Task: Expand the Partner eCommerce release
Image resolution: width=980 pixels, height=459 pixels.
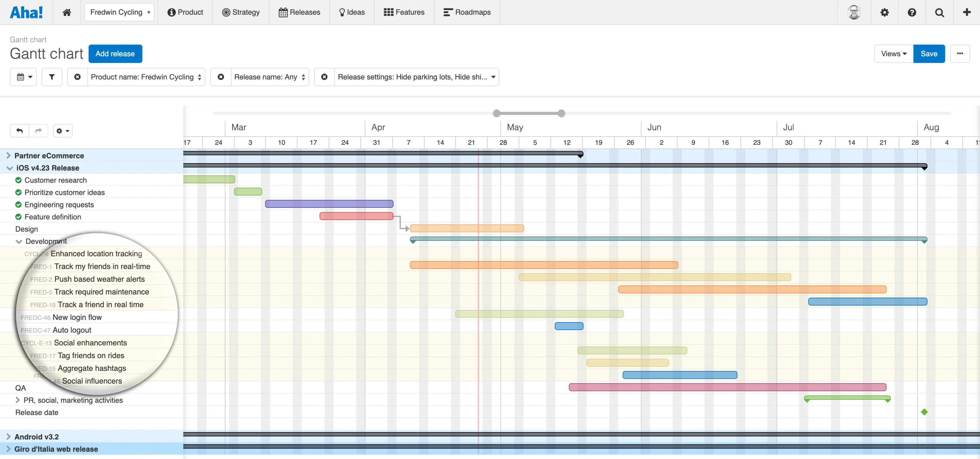Action: 8,155
